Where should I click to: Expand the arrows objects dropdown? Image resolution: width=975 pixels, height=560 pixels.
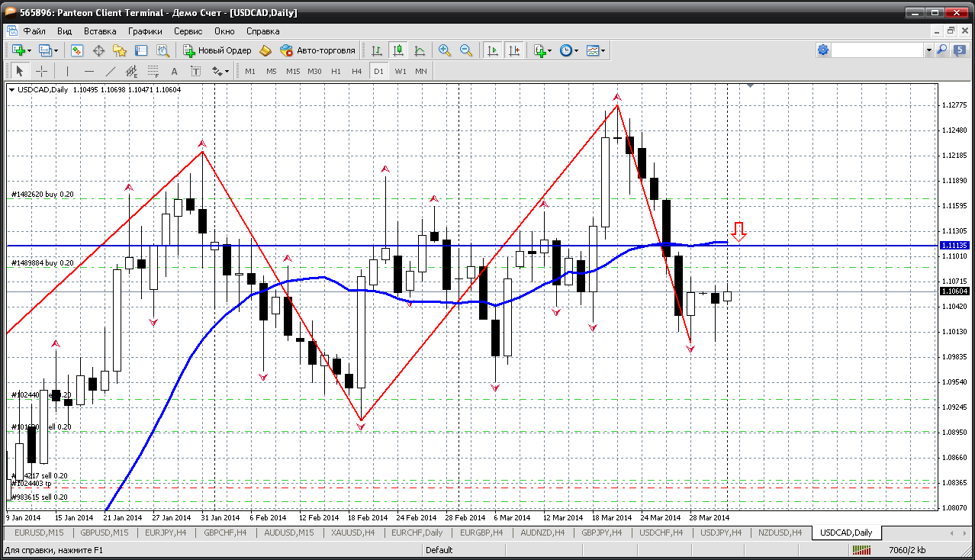tap(220, 71)
